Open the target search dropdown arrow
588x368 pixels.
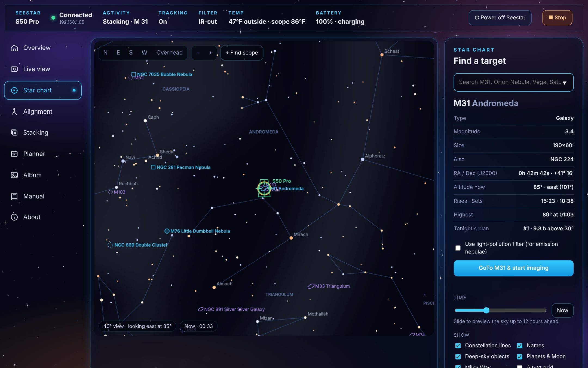click(565, 83)
